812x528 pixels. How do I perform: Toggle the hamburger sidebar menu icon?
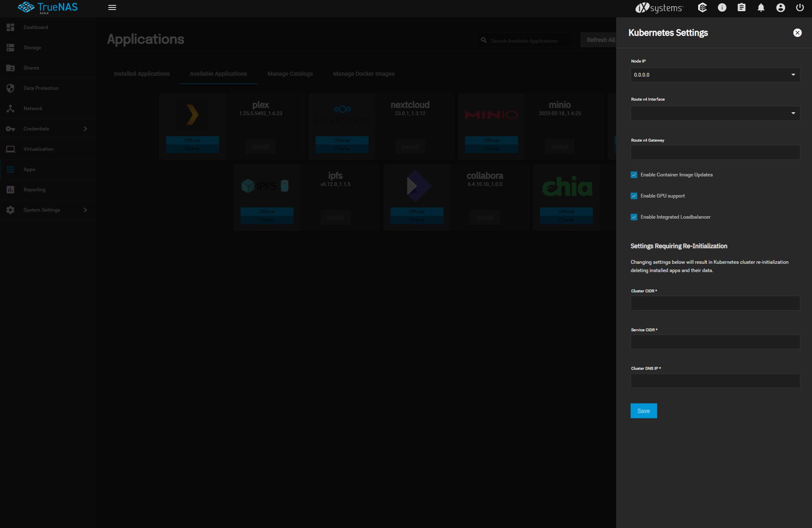point(112,7)
